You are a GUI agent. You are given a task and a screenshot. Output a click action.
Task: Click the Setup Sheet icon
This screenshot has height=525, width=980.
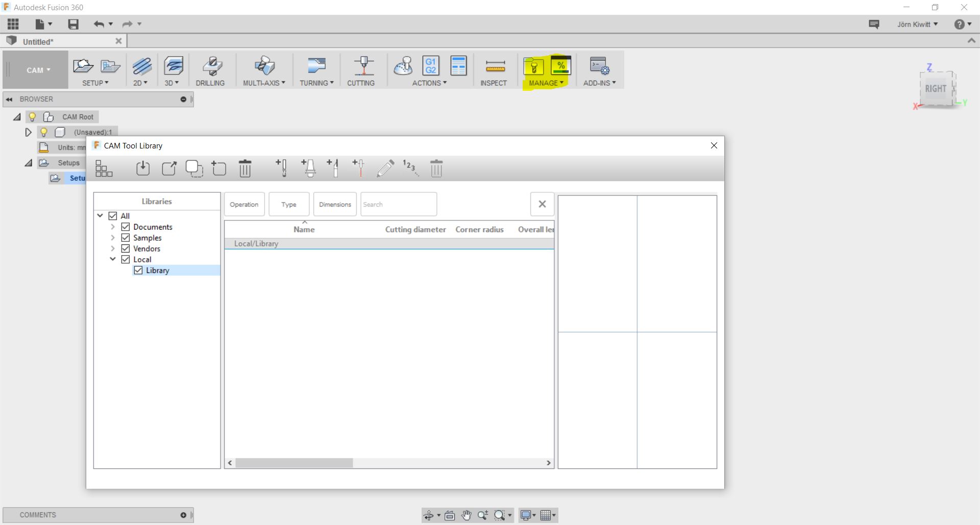coord(459,66)
